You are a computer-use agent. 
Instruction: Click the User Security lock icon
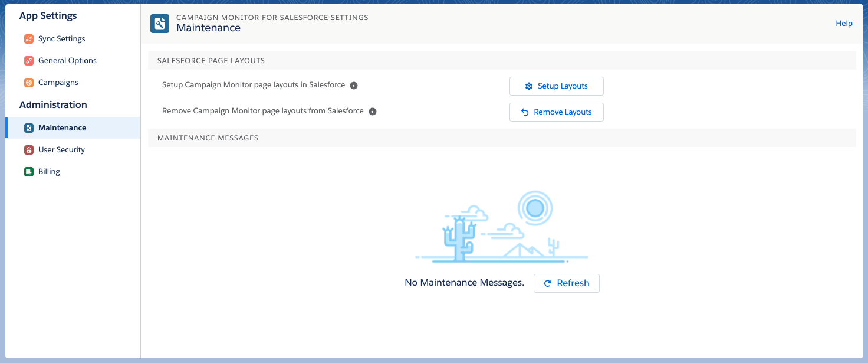29,150
